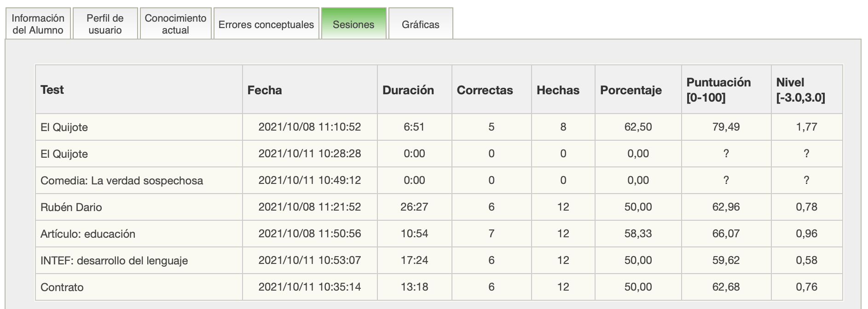Click the INTEF: desarrollo del lenguaje entry
This screenshot has height=309, width=868.
pos(114,261)
